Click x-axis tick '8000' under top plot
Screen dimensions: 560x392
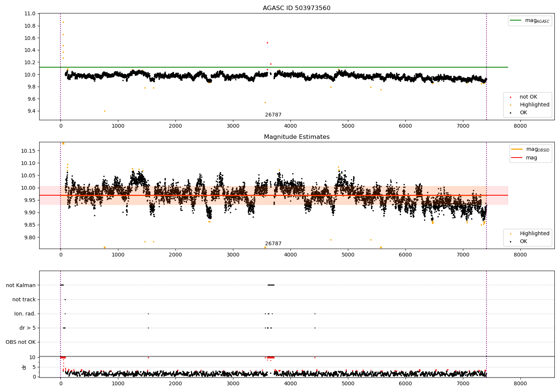pyautogui.click(x=520, y=126)
